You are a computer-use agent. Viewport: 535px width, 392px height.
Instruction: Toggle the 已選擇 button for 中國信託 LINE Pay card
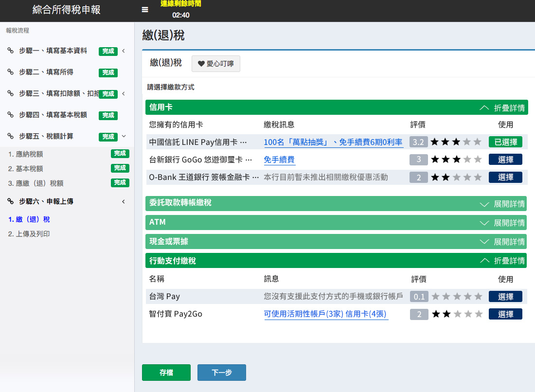(505, 142)
